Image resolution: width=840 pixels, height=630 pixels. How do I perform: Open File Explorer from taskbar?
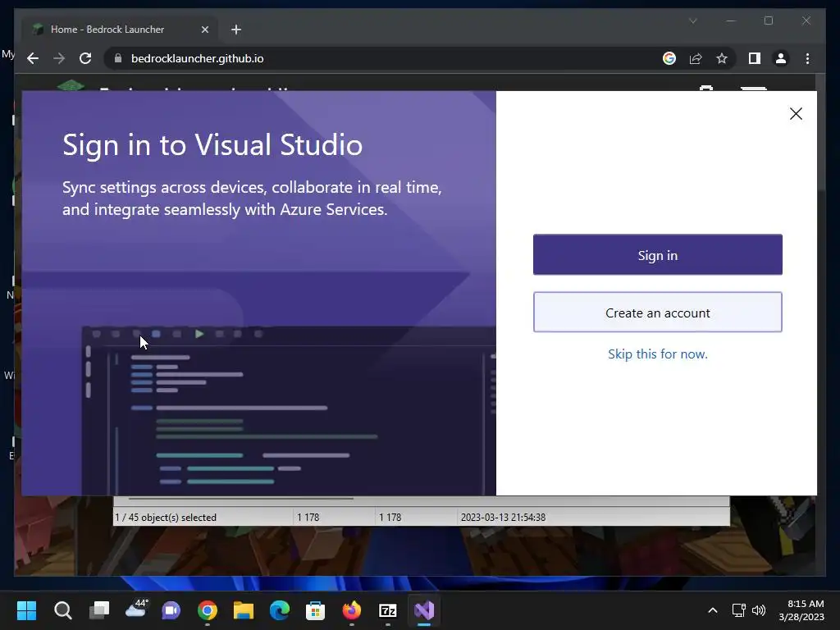click(x=243, y=610)
